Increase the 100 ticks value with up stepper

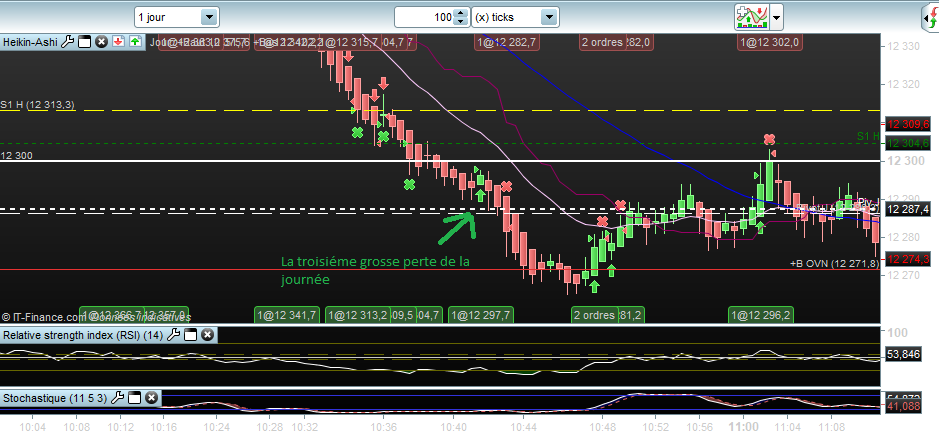pos(460,13)
